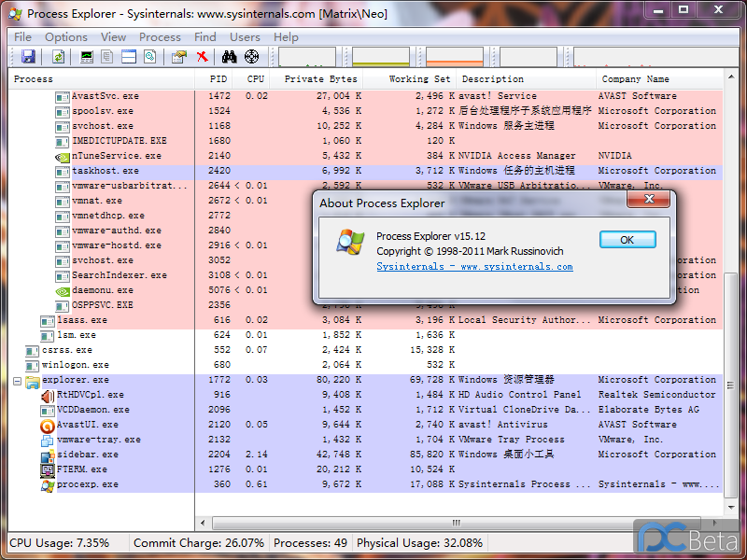The height and width of the screenshot is (560, 747).
Task: Click the sidebar.exe gadget icon
Action: 48,455
